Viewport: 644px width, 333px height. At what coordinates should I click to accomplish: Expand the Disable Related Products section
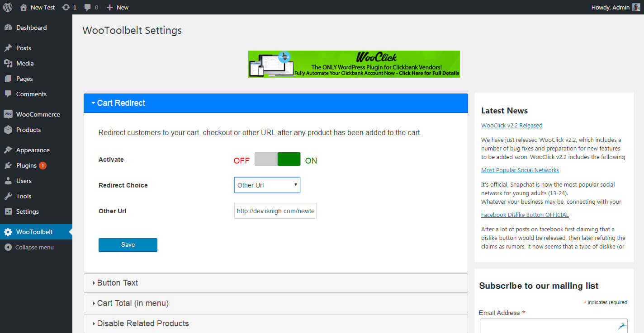(276, 324)
